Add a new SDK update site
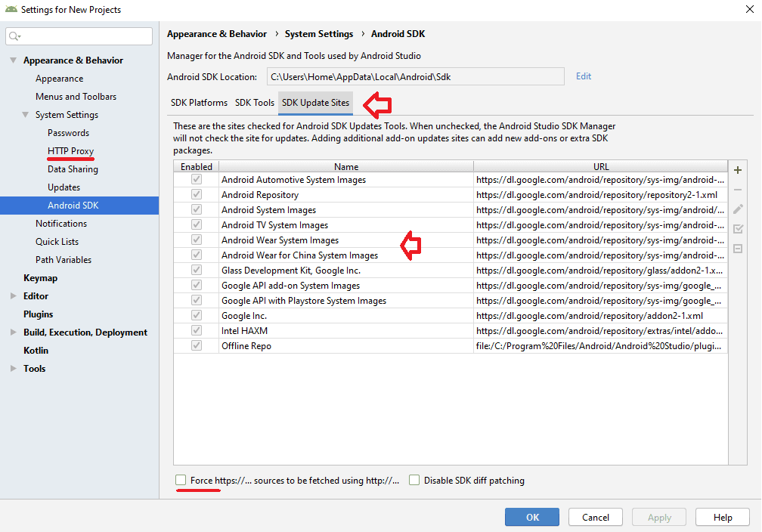This screenshot has width=762, height=532. click(738, 170)
